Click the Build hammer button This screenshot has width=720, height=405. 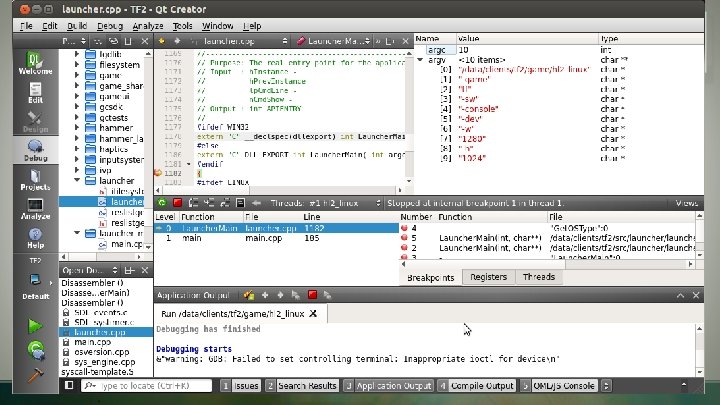35,375
